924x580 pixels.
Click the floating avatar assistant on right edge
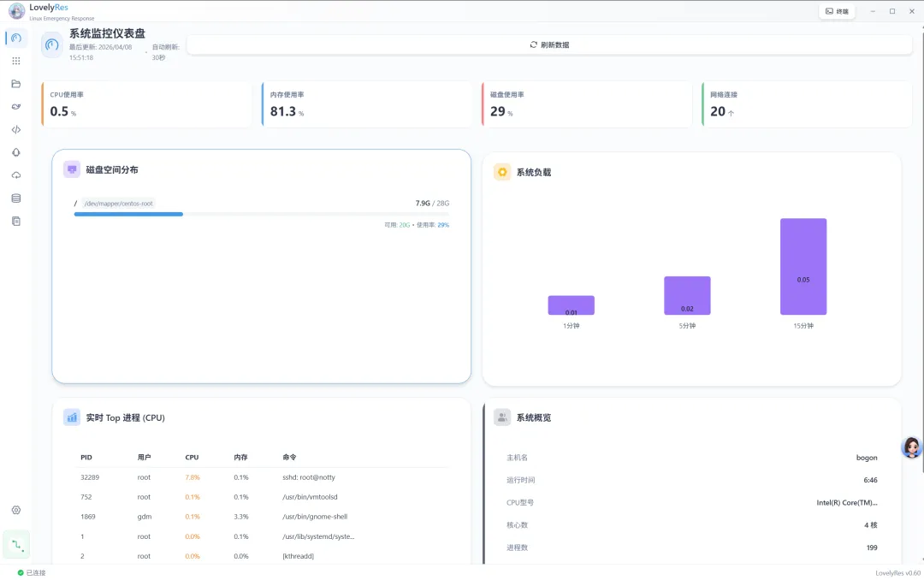click(x=912, y=448)
